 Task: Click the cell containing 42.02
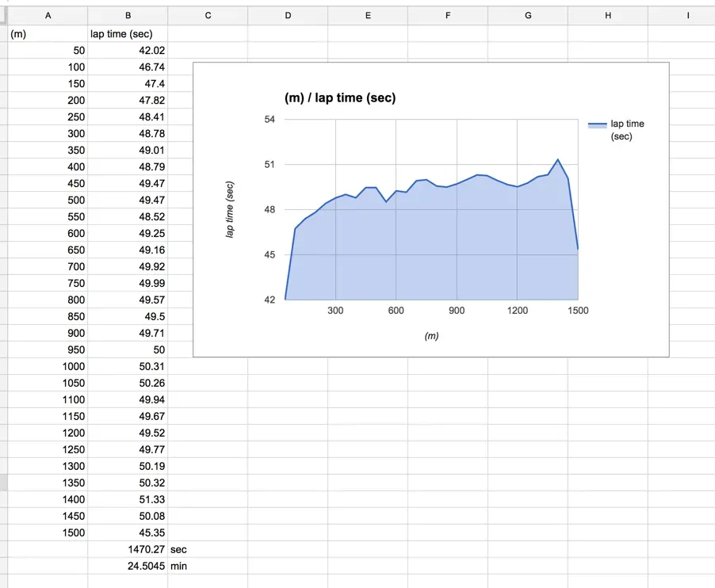coord(128,51)
